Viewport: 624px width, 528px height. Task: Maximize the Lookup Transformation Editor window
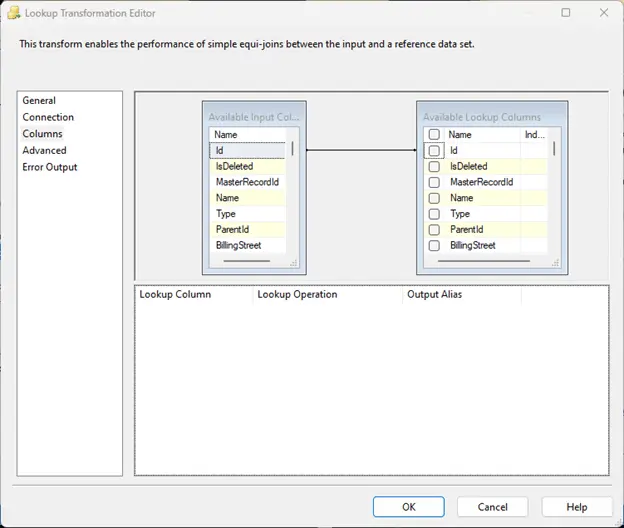(x=566, y=13)
